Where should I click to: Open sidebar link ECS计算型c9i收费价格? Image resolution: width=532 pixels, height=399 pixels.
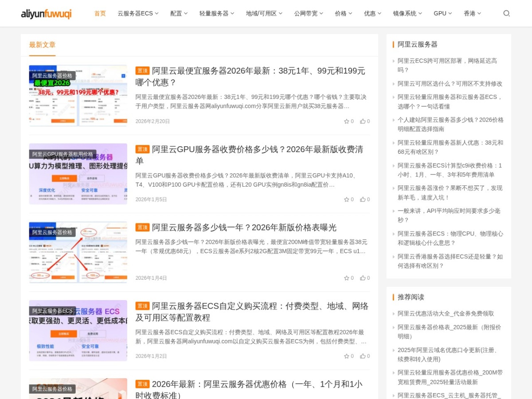point(450,170)
